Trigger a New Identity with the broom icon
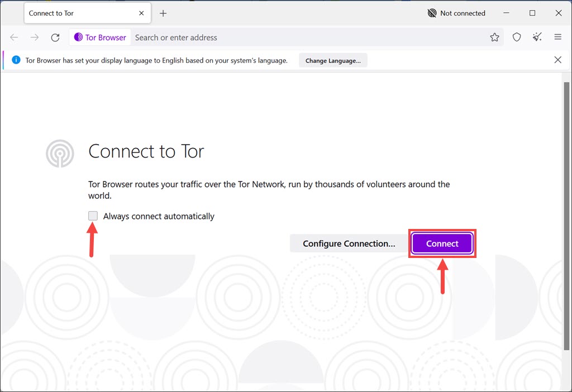Image resolution: width=572 pixels, height=392 pixels. point(537,37)
